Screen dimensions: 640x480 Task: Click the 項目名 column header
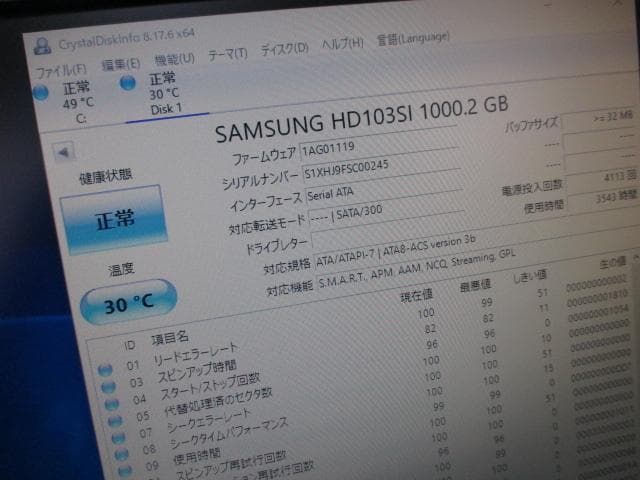click(170, 338)
